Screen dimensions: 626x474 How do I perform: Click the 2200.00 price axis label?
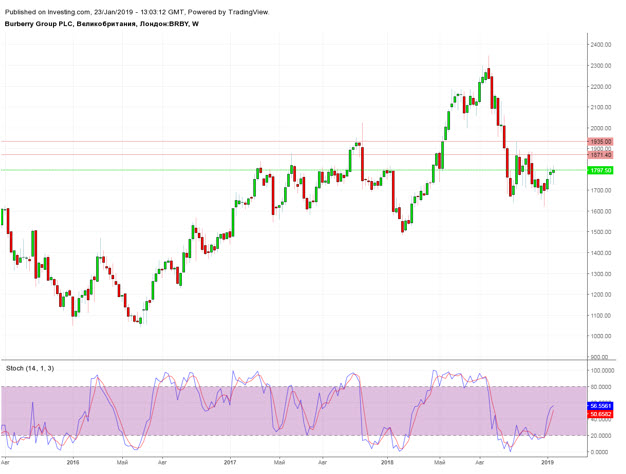[600, 87]
